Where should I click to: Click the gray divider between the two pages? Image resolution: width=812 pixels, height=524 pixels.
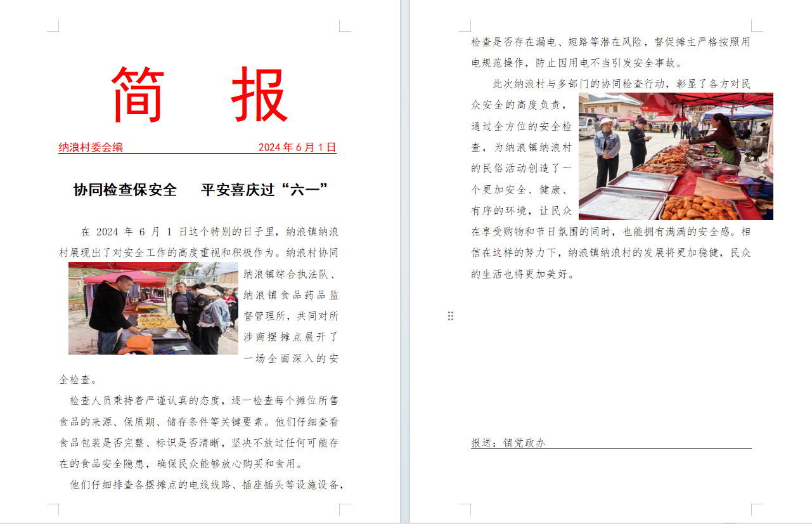point(405,254)
